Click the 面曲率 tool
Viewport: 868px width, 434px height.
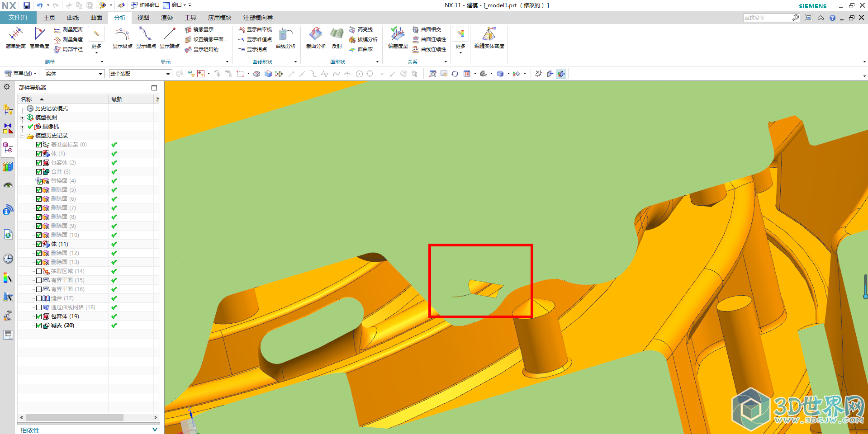(361, 49)
